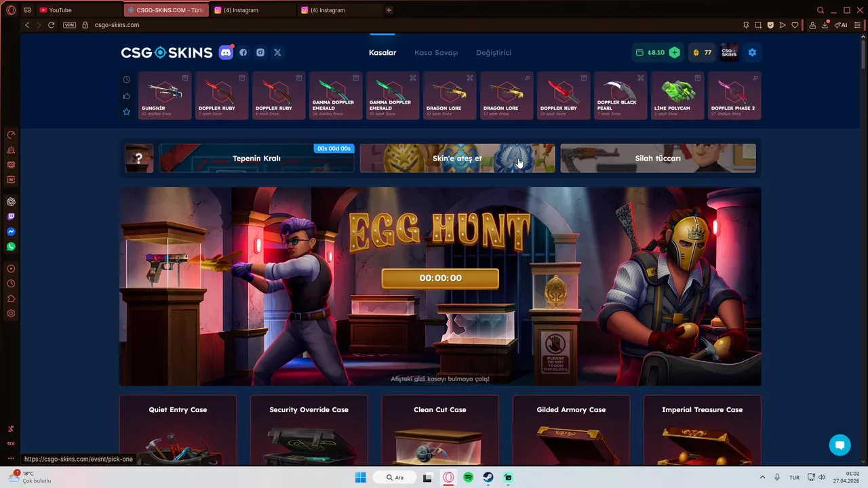
Task: Select the Kasalar menu item
Action: point(382,52)
